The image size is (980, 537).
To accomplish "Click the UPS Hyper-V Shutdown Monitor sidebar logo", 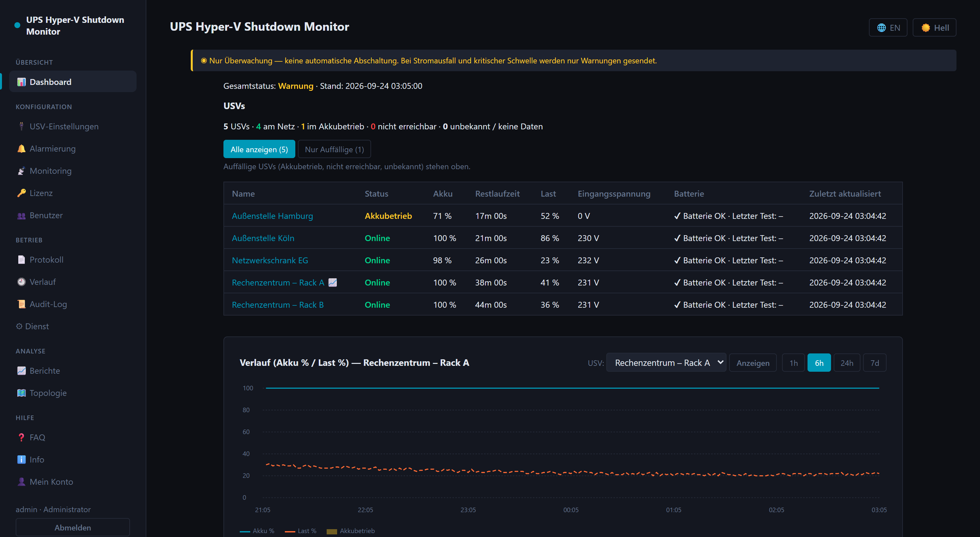I will coord(70,25).
